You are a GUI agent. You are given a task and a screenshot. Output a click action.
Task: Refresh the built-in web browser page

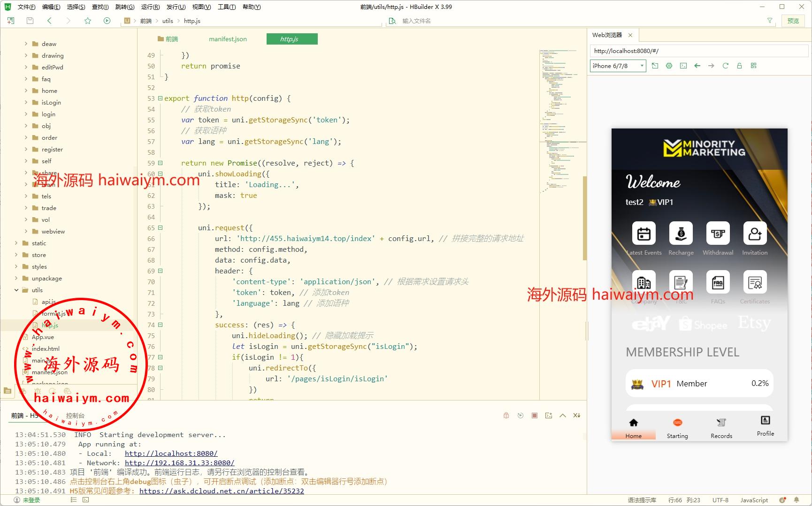click(725, 66)
